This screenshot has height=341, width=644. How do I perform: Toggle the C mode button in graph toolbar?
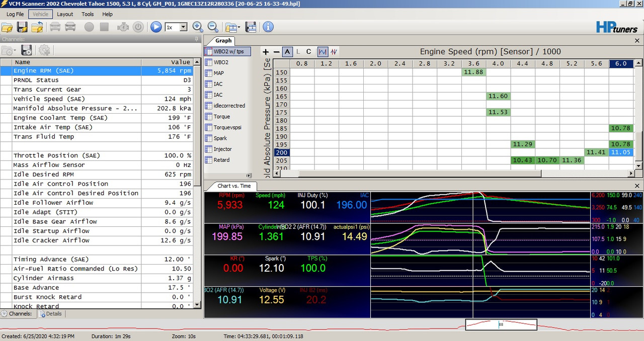point(308,52)
